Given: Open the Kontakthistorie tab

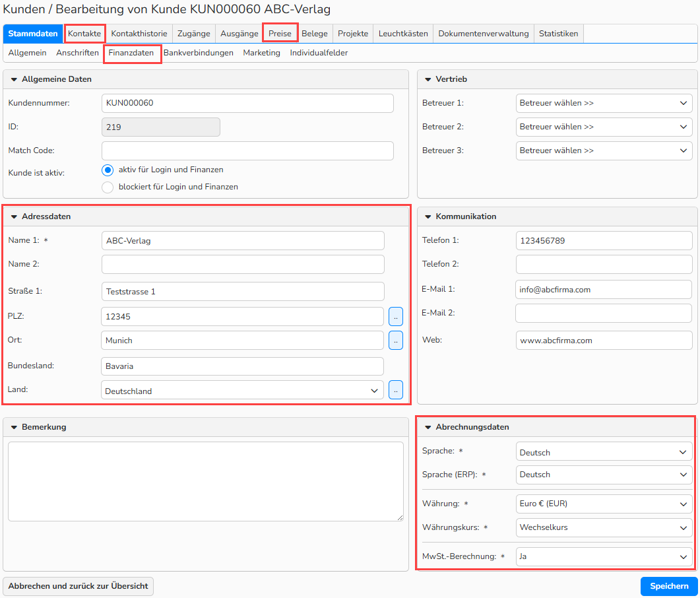Looking at the screenshot, I should point(139,34).
